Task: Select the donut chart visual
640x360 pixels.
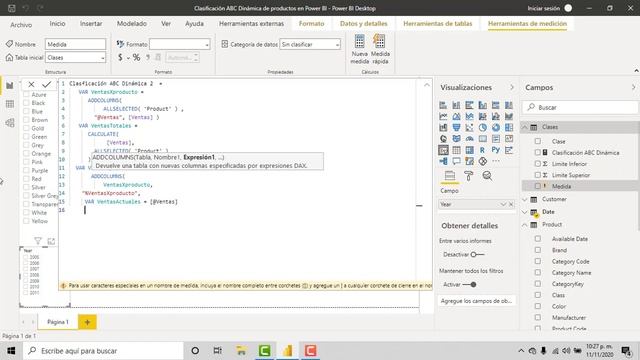Action: [x=496, y=128]
